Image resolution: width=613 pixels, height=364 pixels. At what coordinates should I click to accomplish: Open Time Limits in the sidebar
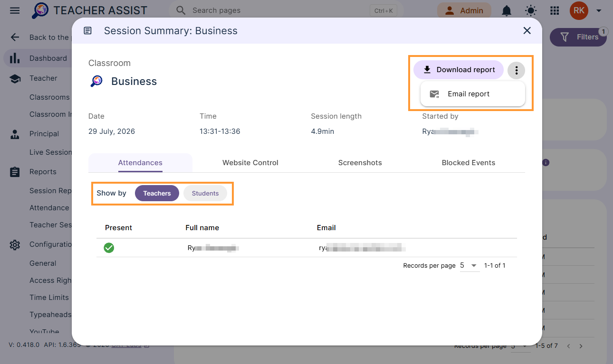[x=49, y=298]
